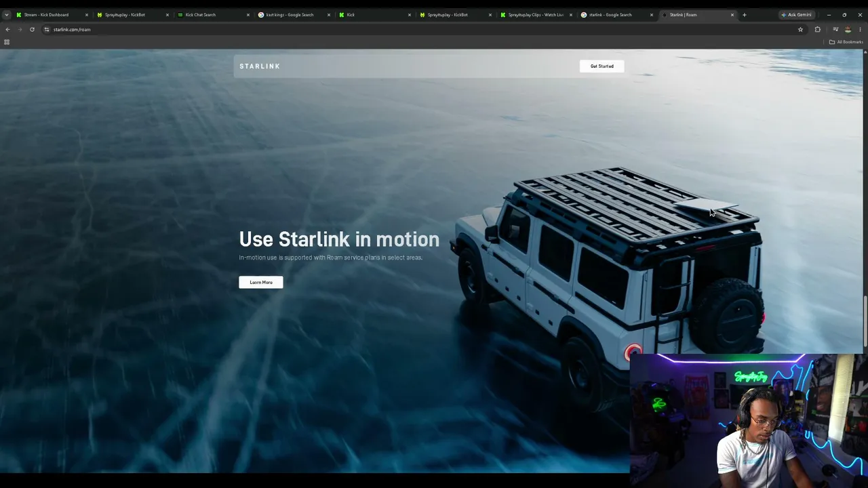The width and height of the screenshot is (868, 488).
Task: Click the STARLINK logo in the header
Action: (x=260, y=66)
